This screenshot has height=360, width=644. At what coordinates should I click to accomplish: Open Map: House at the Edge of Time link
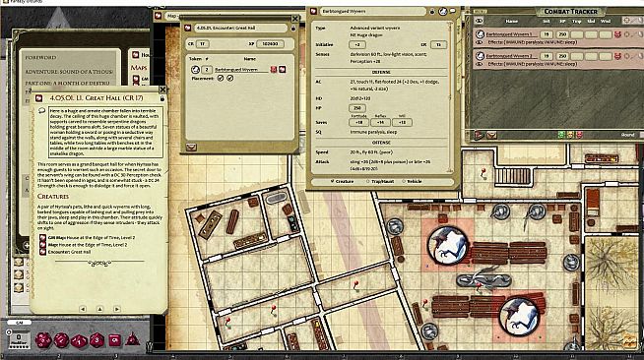coord(88,245)
